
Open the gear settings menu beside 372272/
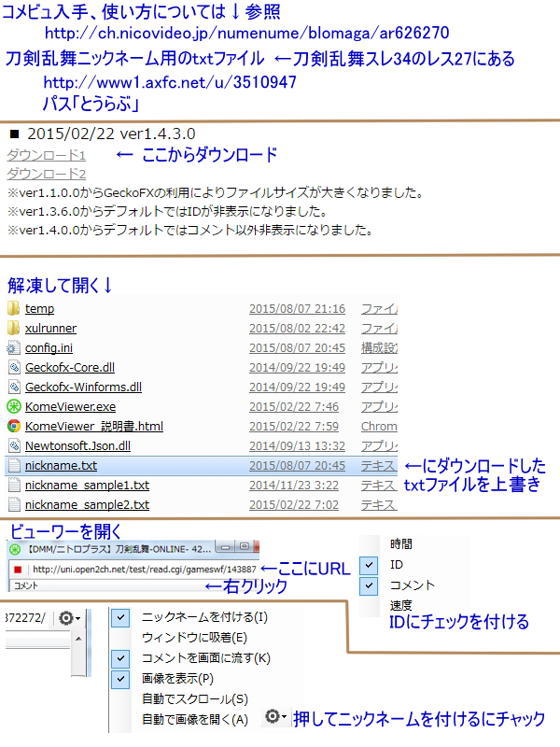[69, 618]
